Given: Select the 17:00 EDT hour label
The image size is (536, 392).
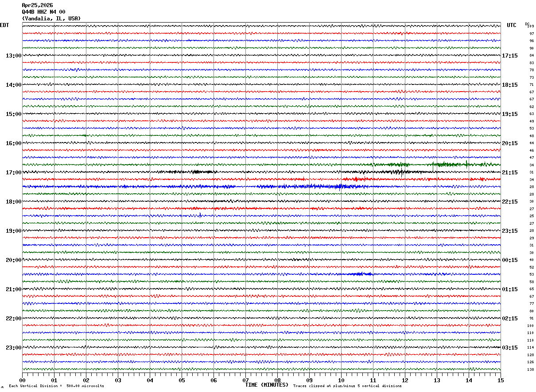Looking at the screenshot, I should point(13,173).
